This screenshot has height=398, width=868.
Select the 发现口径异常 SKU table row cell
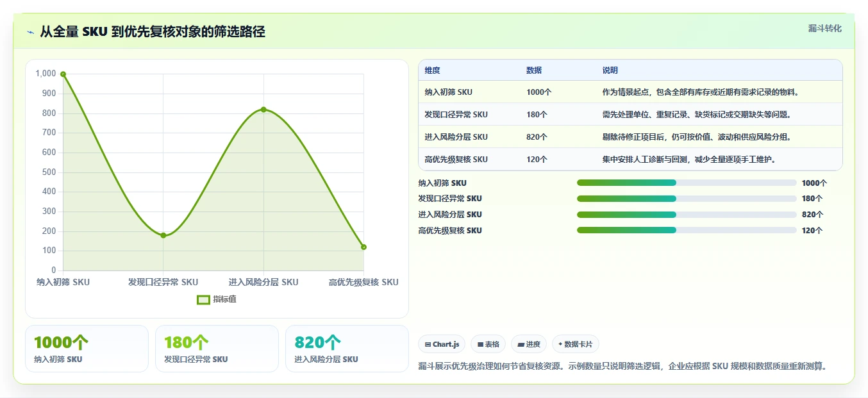pos(456,115)
